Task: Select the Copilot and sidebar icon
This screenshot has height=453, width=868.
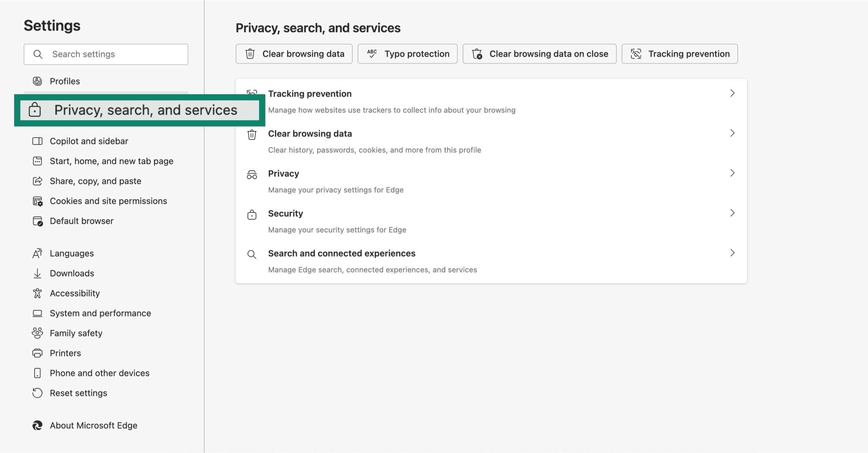Action: (37, 141)
